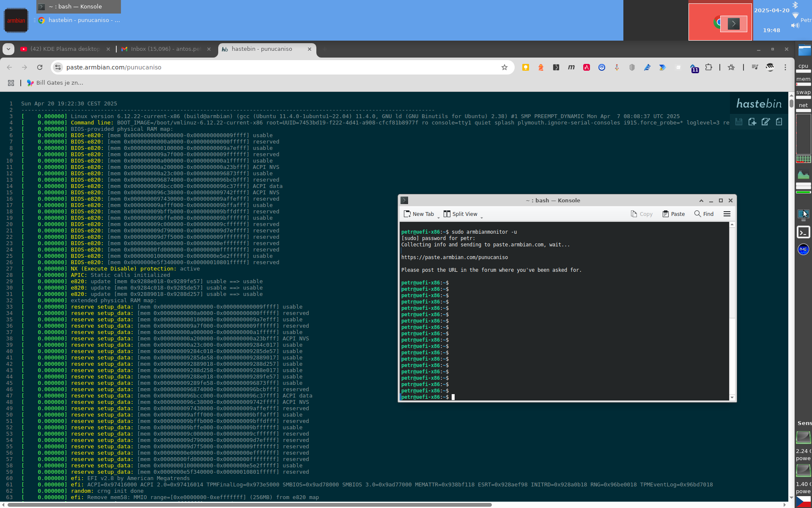Bookmark this page with the star icon
The height and width of the screenshot is (508, 812).
coord(504,67)
